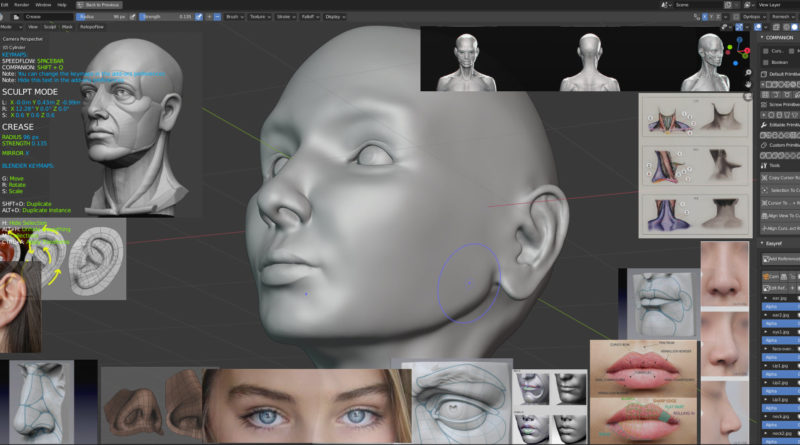The width and height of the screenshot is (800, 445).
Task: Click the new scene icon
Action: (728, 5)
